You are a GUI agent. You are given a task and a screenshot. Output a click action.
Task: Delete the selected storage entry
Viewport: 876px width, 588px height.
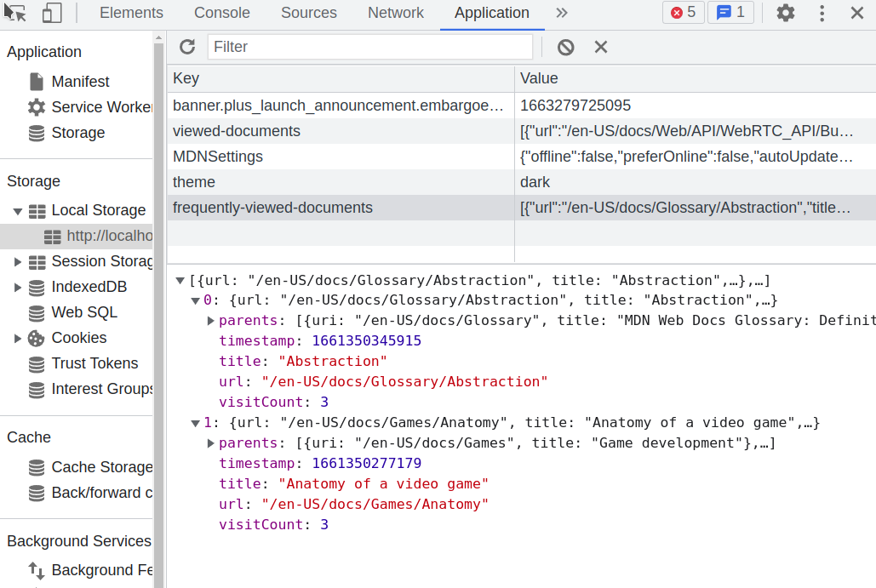point(600,47)
